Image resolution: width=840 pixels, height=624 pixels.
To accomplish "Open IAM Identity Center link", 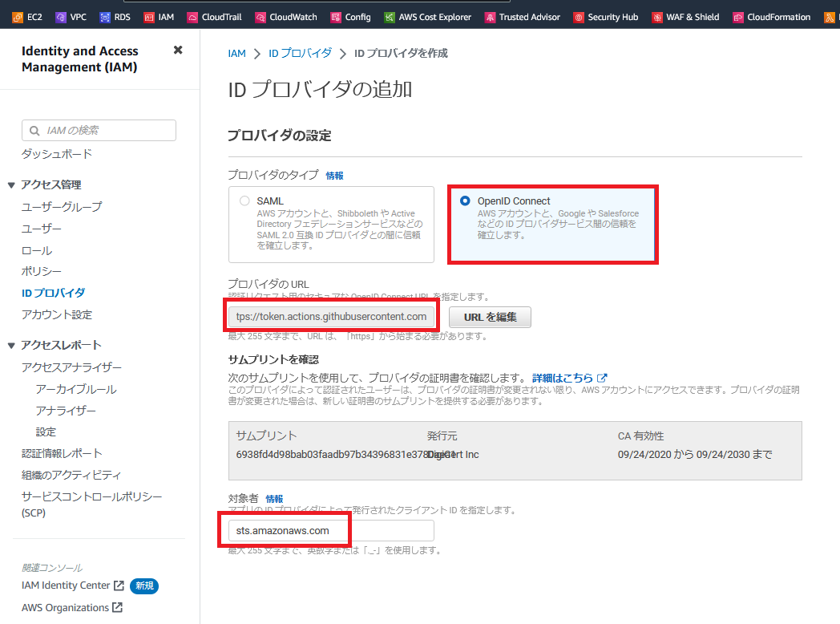I will (66, 586).
